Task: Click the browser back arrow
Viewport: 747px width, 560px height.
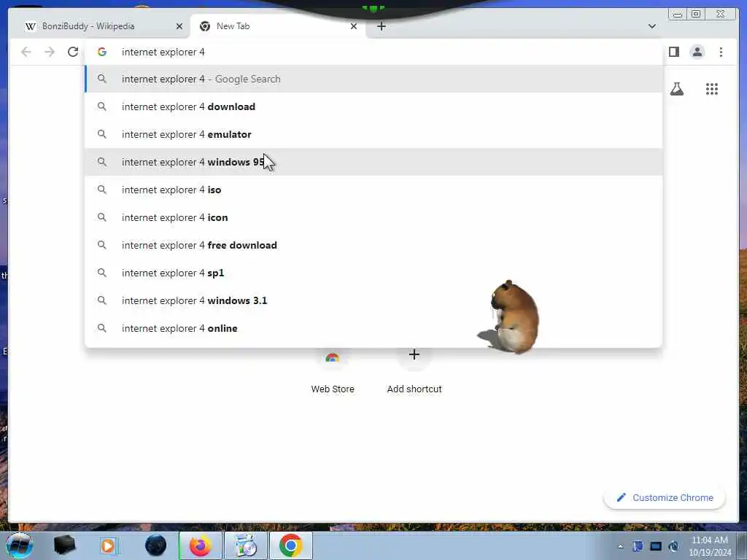Action: pyautogui.click(x=26, y=52)
